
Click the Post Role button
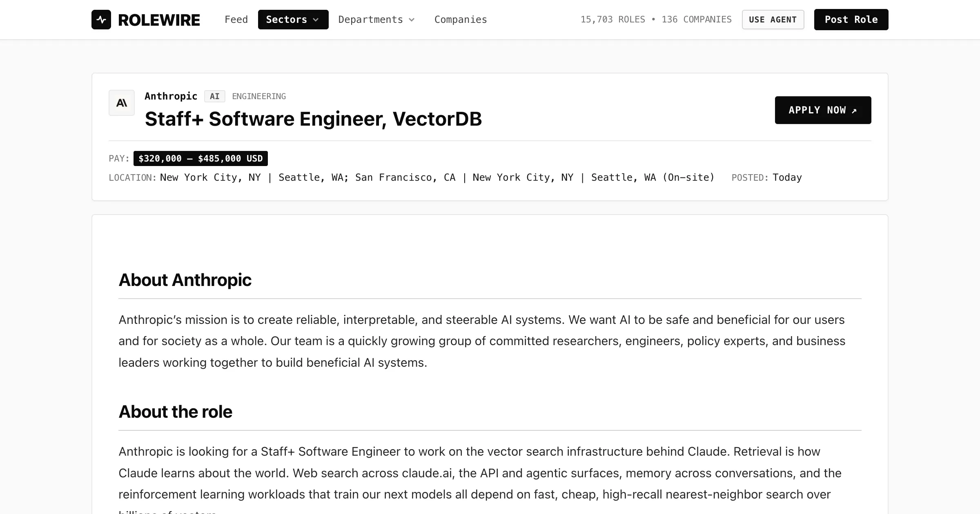[x=851, y=20]
